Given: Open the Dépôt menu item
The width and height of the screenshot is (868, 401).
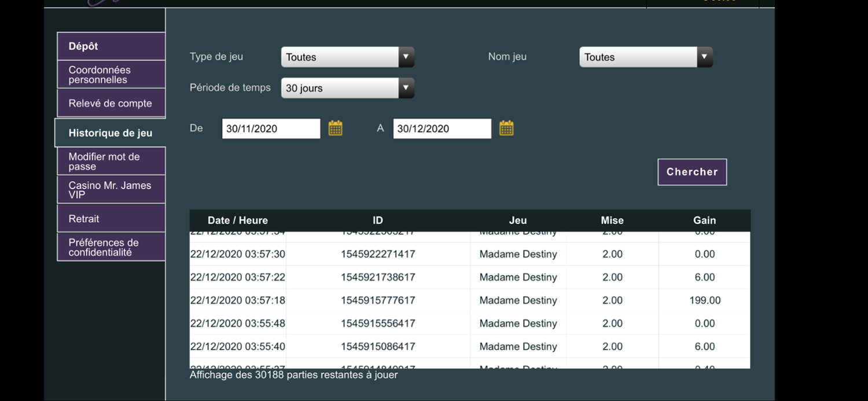Looking at the screenshot, I should coord(111,46).
